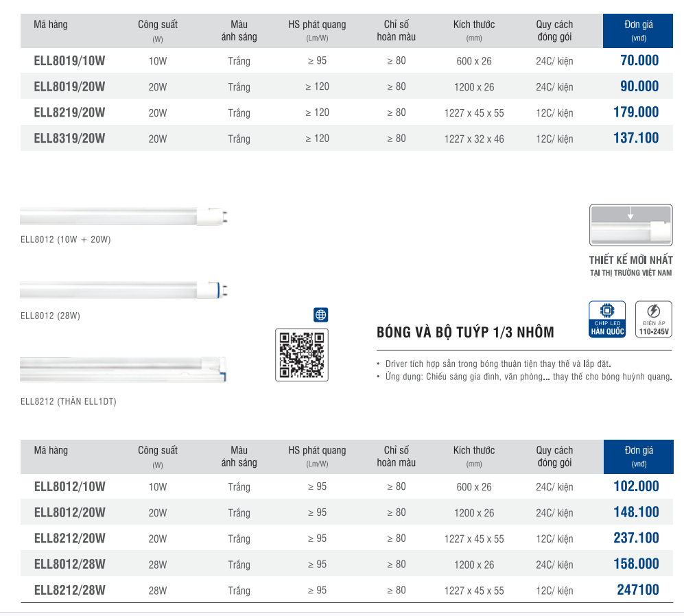This screenshot has width=684, height=616.
Task: Click 12C/ kiện in ELL8212/28W row
Action: pos(554,591)
